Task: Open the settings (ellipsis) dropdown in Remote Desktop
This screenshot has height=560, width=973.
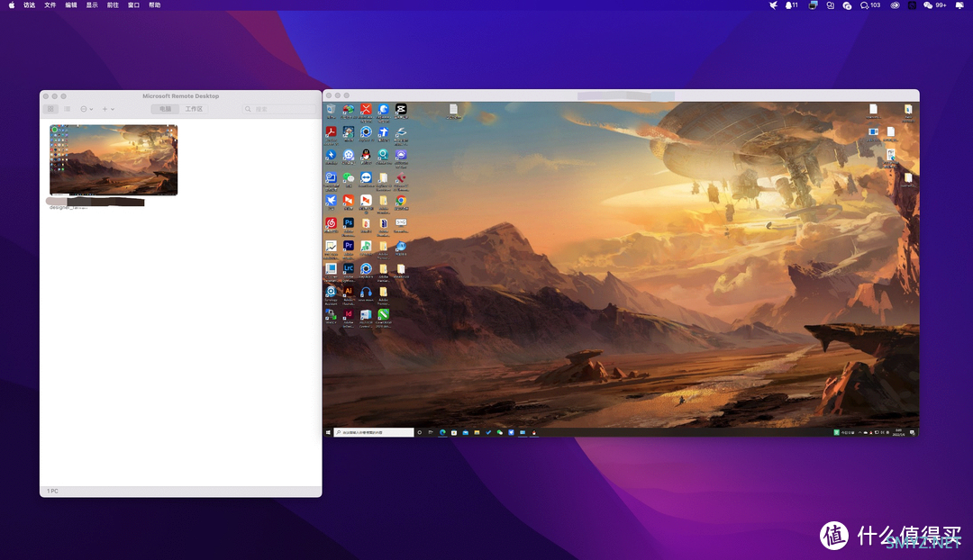Action: (x=86, y=109)
